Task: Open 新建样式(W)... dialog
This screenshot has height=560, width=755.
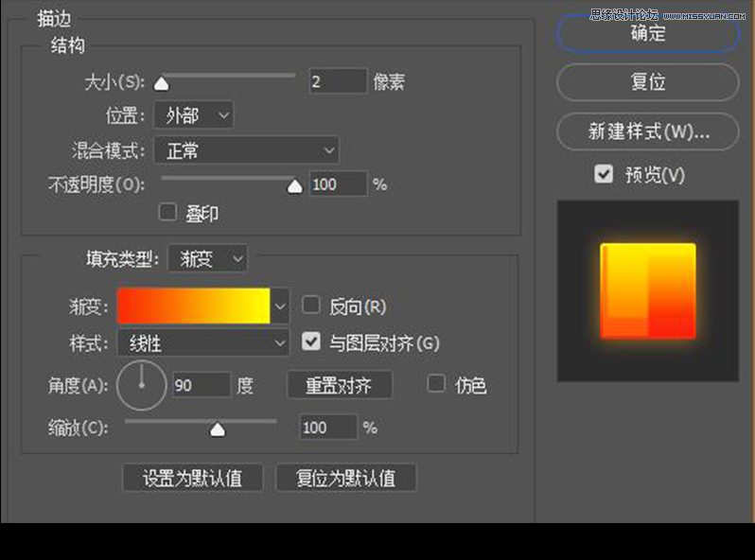Action: click(x=648, y=131)
